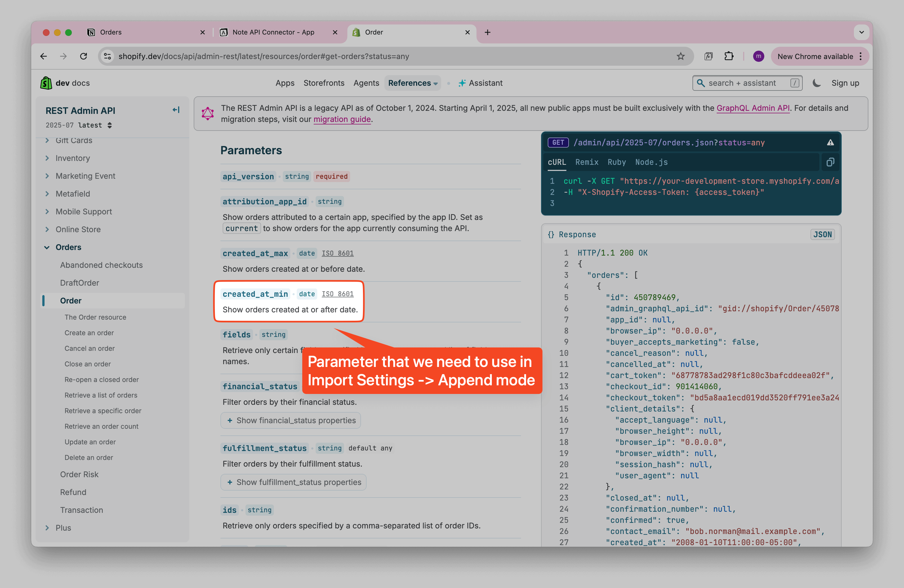
Task: Bookmark this page with star icon
Action: click(x=680, y=56)
